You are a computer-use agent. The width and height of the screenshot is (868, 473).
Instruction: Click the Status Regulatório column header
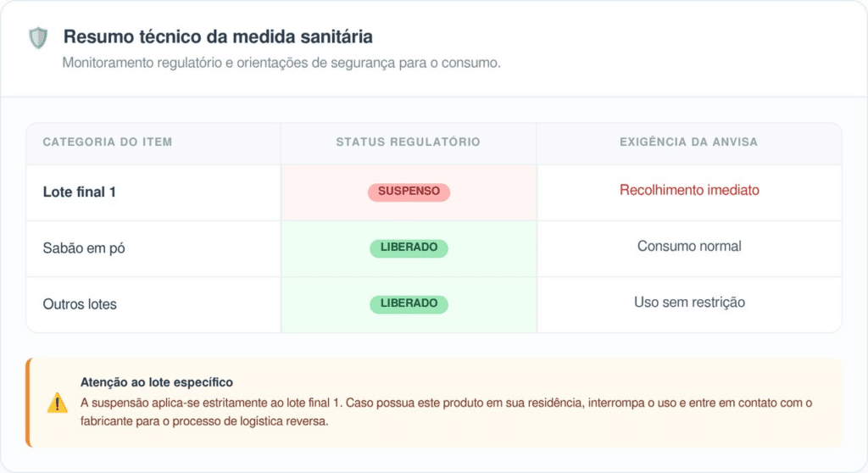click(x=408, y=142)
